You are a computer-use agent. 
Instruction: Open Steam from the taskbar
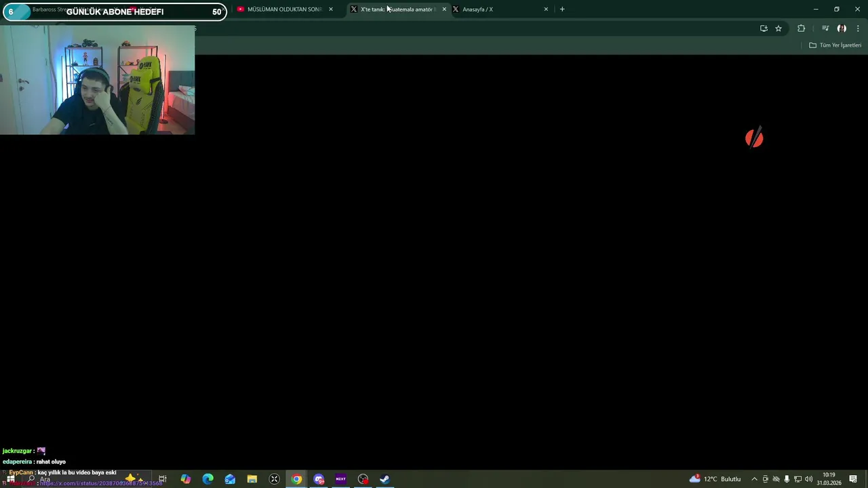(384, 479)
